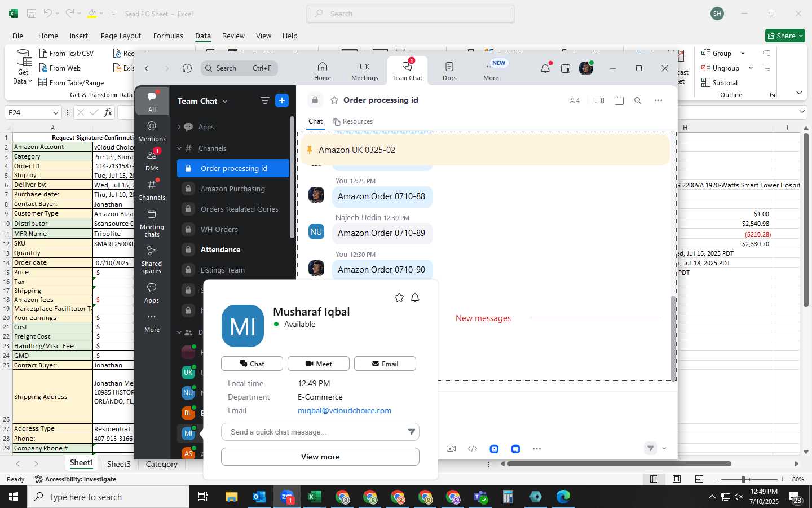The width and height of the screenshot is (812, 508).
Task: Click Excel From Table/Range button
Action: (x=71, y=82)
